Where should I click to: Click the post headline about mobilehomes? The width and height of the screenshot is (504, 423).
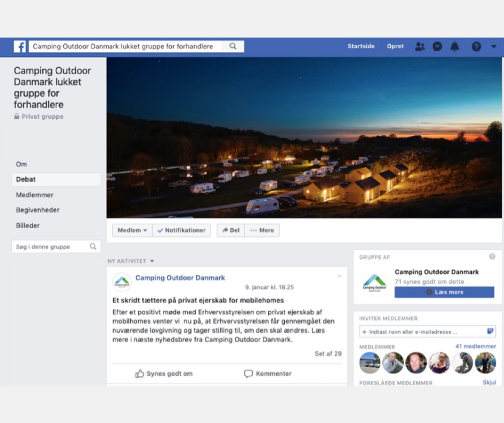(x=198, y=301)
